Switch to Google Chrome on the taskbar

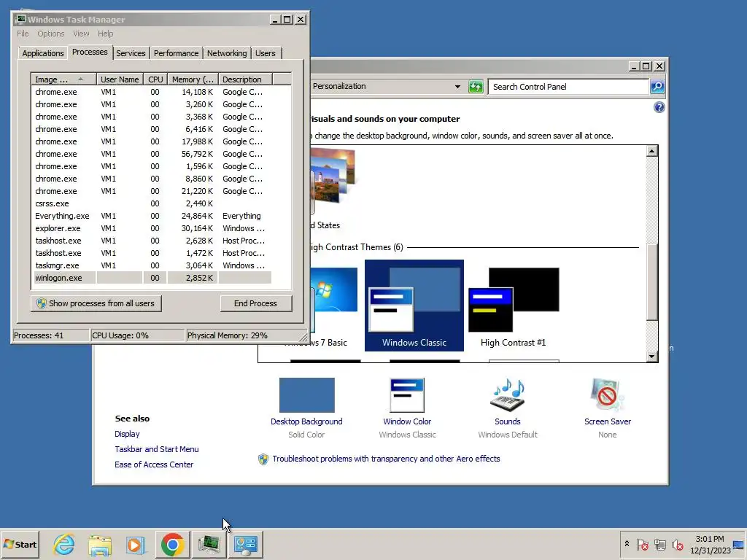(x=172, y=544)
